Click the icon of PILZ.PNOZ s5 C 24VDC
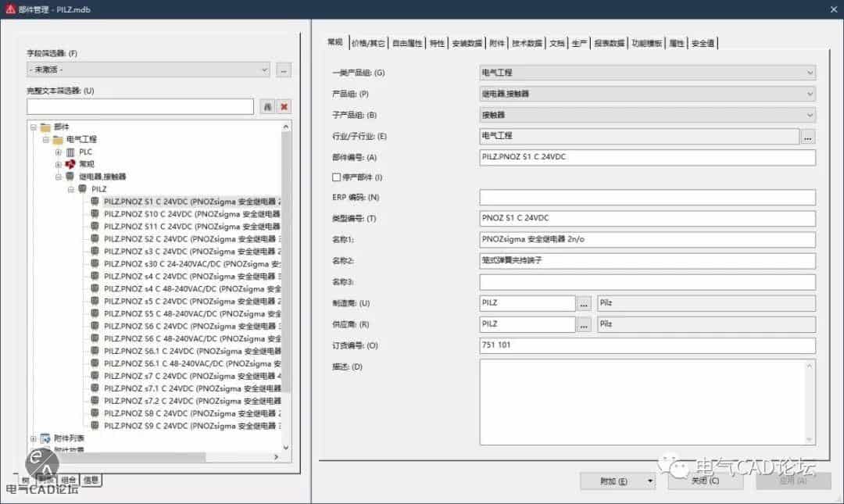Image resolution: width=844 pixels, height=504 pixels. (x=95, y=301)
